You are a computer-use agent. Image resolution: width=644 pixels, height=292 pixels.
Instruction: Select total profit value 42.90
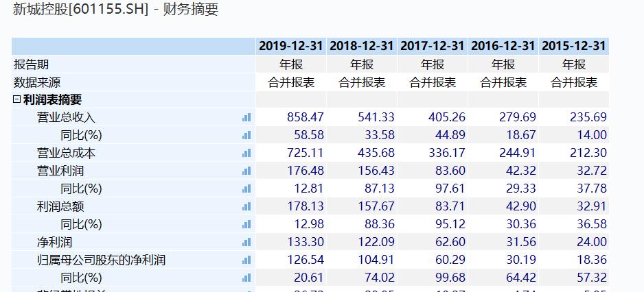coord(521,206)
